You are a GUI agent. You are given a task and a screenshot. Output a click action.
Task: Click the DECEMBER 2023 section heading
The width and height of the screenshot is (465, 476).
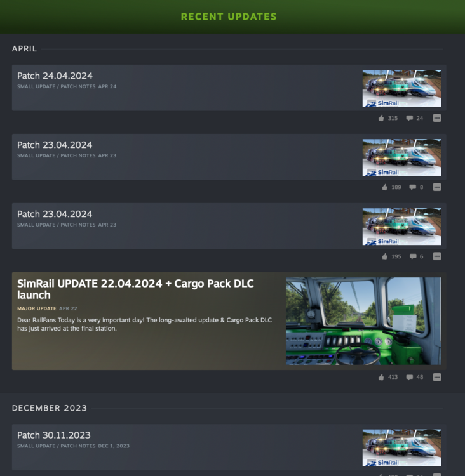[x=50, y=408]
